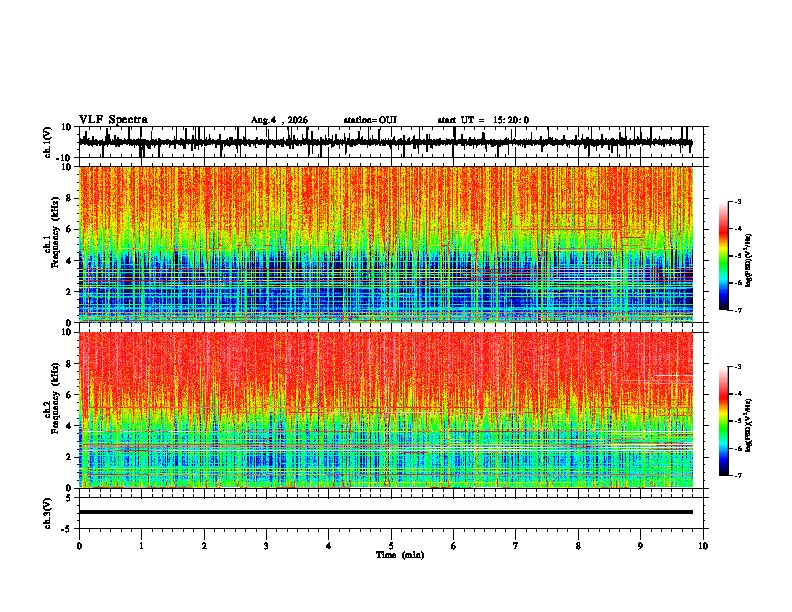792x612 pixels.
Task: Click the "2" kHz tick on ch.2 frequency axis
Action: 70,457
